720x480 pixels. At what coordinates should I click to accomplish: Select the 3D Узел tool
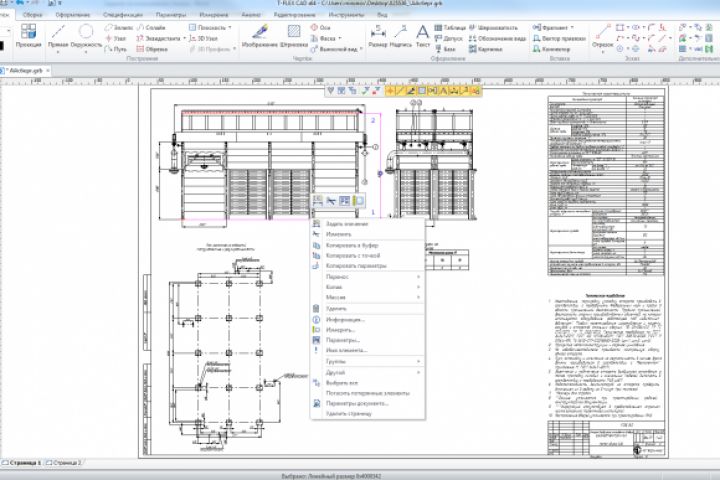pos(203,38)
